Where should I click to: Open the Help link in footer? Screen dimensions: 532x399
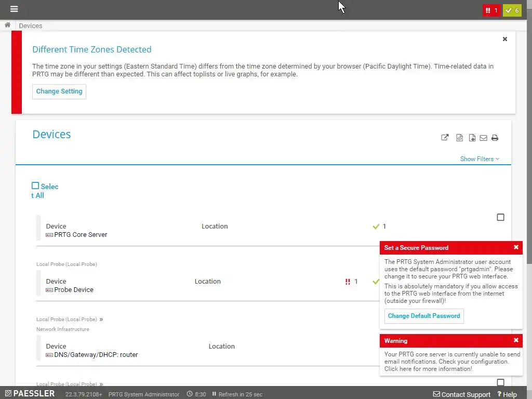[x=507, y=394]
